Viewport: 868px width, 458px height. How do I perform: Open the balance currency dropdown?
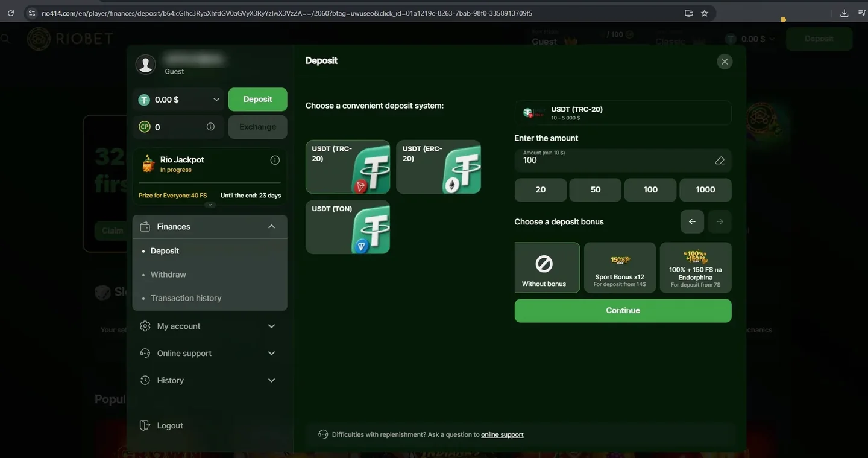tap(216, 100)
